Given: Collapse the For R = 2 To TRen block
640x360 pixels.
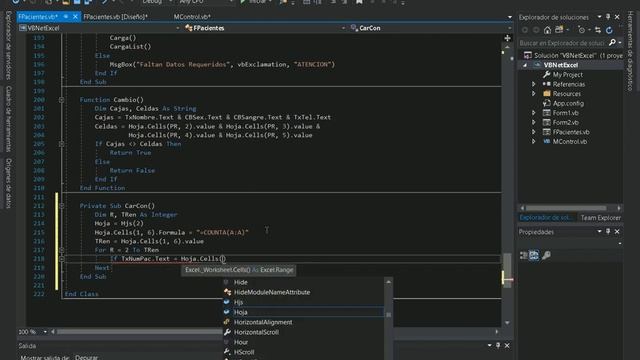Looking at the screenshot, I should [x=61, y=250].
